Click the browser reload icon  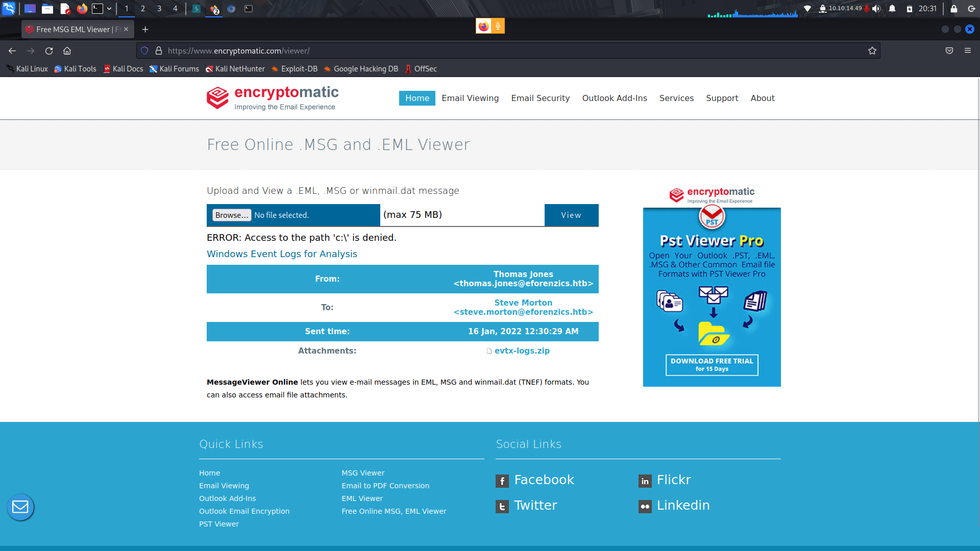[x=49, y=51]
